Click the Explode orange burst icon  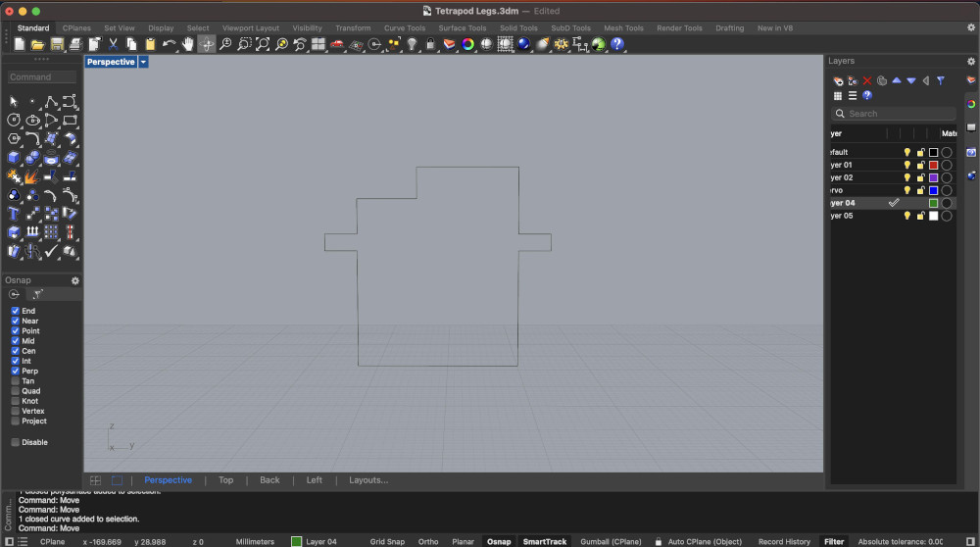coord(32,176)
